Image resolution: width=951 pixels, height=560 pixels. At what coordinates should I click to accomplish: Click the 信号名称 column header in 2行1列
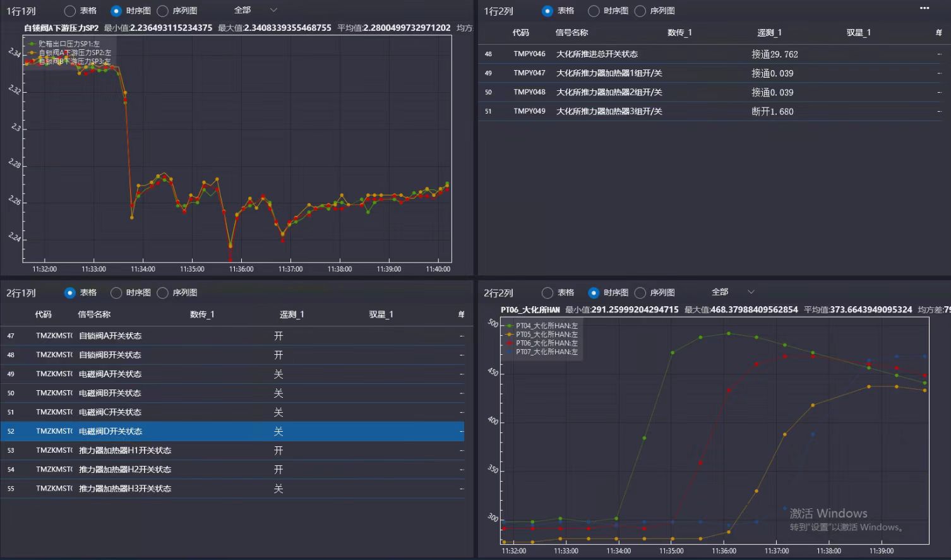point(94,314)
